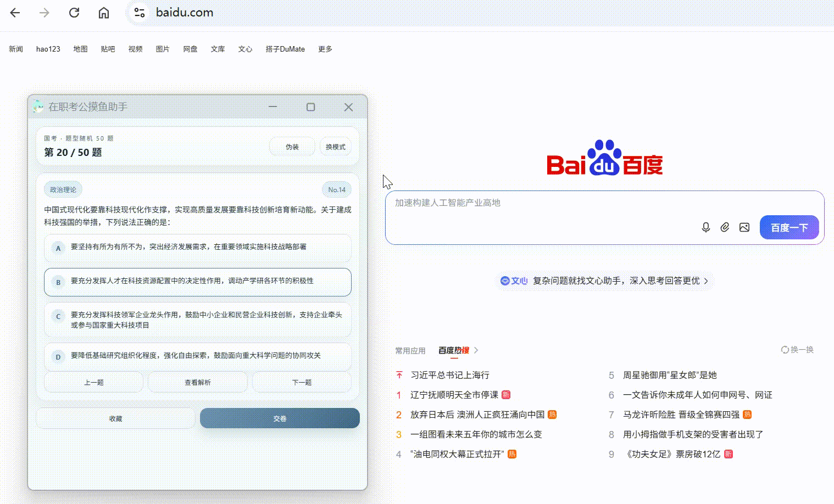Click the 交卷 submit button

[x=280, y=418]
